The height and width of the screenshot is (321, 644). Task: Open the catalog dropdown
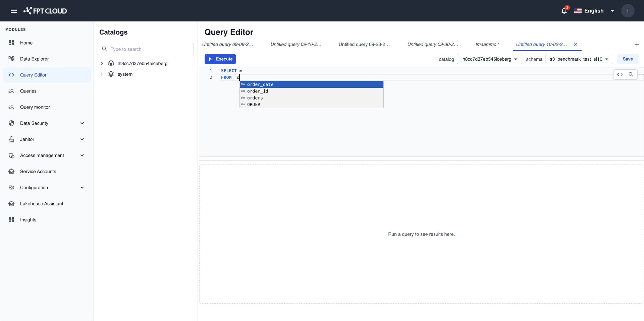coord(489,59)
